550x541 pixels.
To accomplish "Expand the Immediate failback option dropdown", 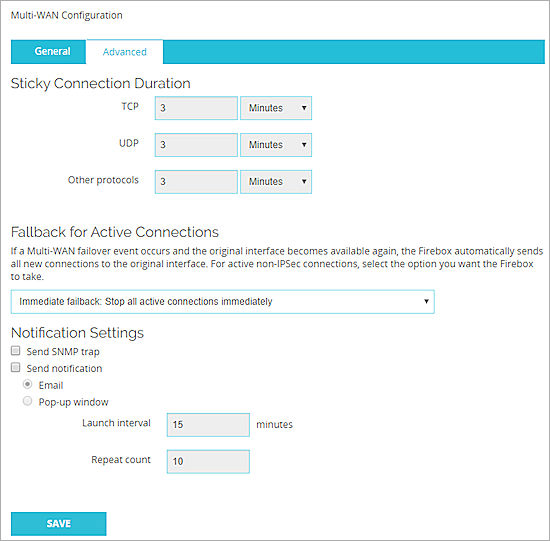I will coord(223,302).
